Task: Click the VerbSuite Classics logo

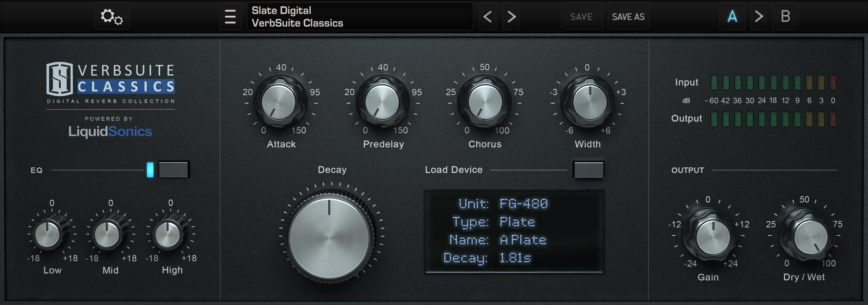Action: click(x=111, y=82)
